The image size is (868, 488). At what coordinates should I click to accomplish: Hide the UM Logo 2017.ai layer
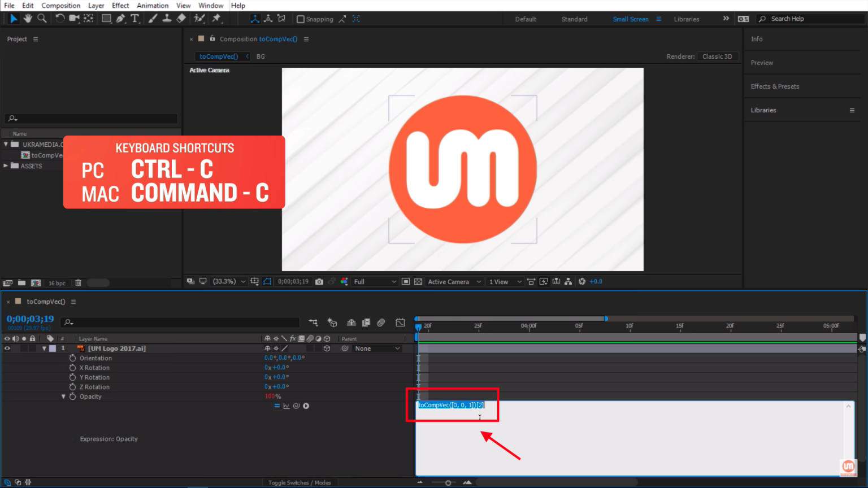[x=7, y=348]
